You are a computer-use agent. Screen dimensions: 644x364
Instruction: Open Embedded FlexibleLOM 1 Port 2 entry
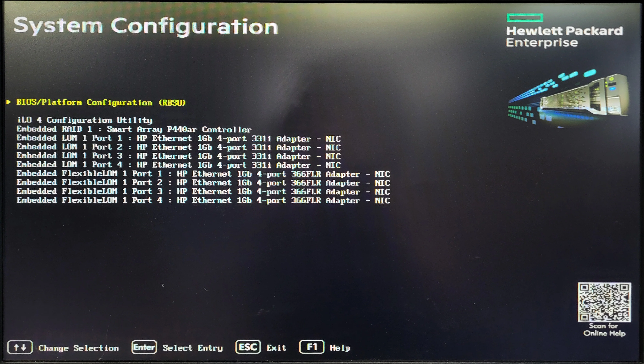203,183
